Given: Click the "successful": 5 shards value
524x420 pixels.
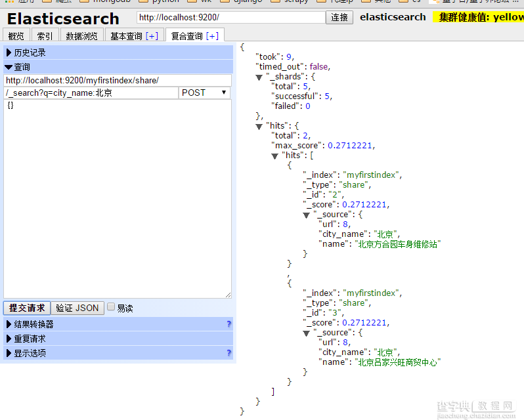Looking at the screenshot, I should [327, 96].
